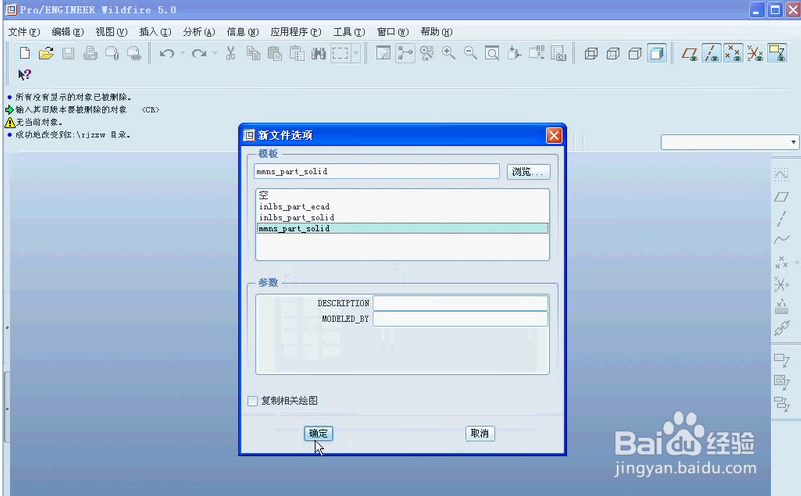This screenshot has height=496, width=801.
Task: Select Hidden Line display style
Action: pyautogui.click(x=613, y=53)
